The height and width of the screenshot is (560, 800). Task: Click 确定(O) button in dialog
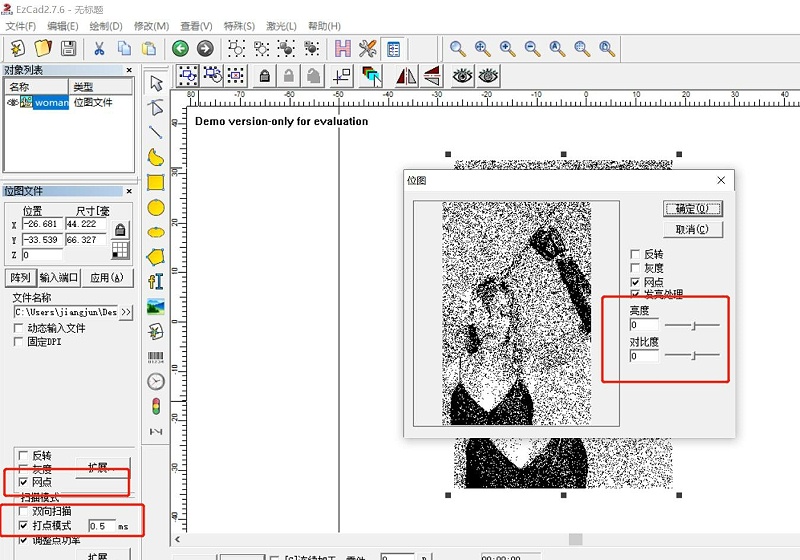(x=692, y=209)
